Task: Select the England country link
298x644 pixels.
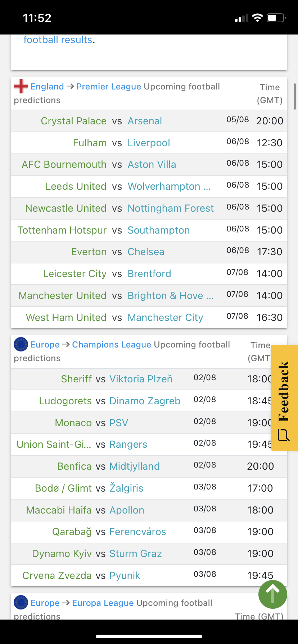Action: (47, 87)
